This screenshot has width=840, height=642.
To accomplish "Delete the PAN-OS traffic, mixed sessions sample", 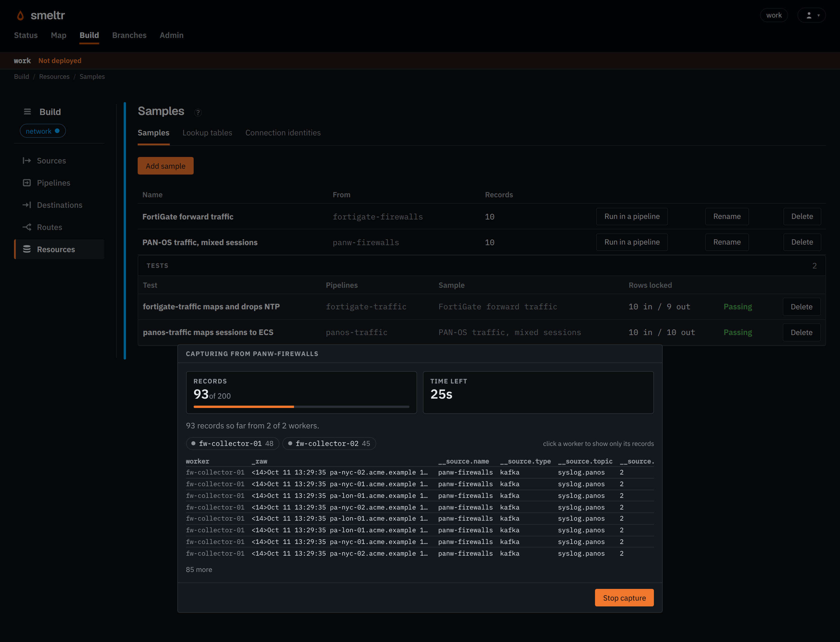I will [x=802, y=242].
